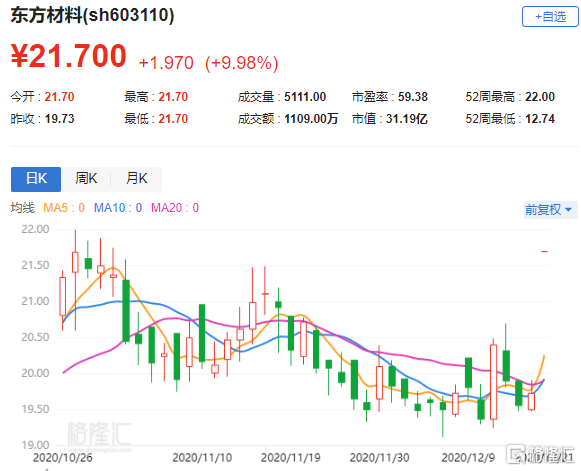Click the change percent (+9.98%)
The height and width of the screenshot is (471, 581).
tap(242, 63)
